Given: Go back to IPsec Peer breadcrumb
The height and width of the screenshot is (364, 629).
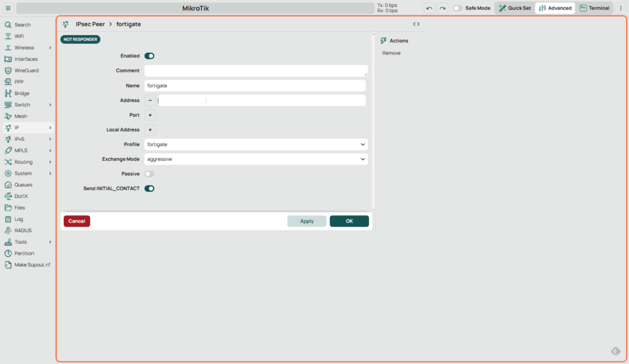Looking at the screenshot, I should pyautogui.click(x=90, y=24).
